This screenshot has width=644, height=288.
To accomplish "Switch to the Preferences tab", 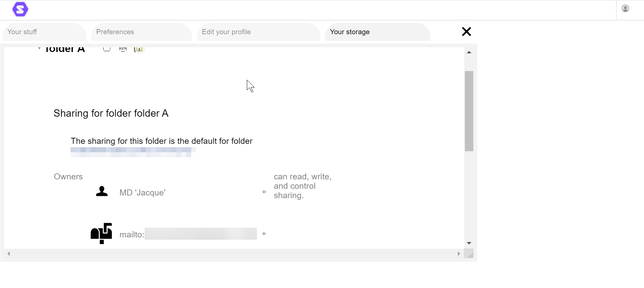I will (115, 32).
